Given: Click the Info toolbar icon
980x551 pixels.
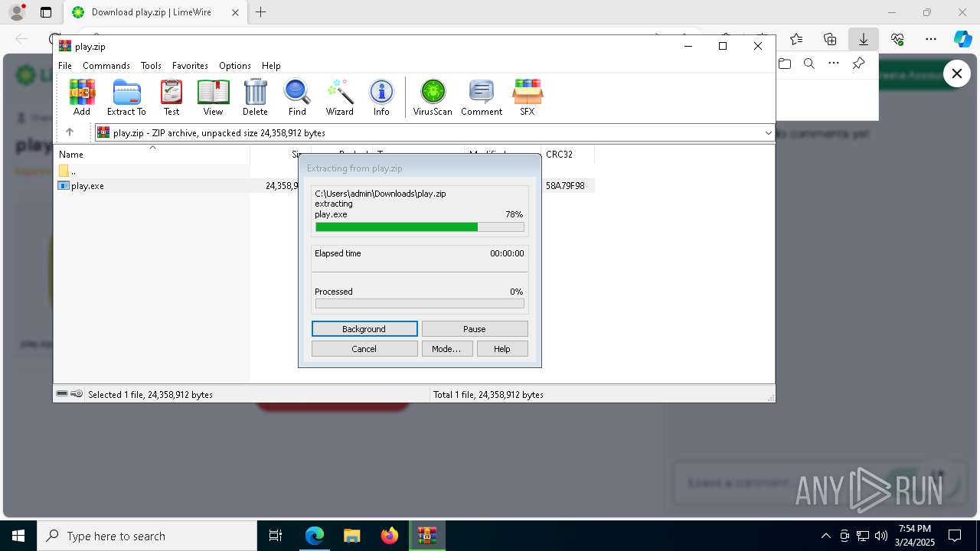Looking at the screenshot, I should (x=381, y=97).
